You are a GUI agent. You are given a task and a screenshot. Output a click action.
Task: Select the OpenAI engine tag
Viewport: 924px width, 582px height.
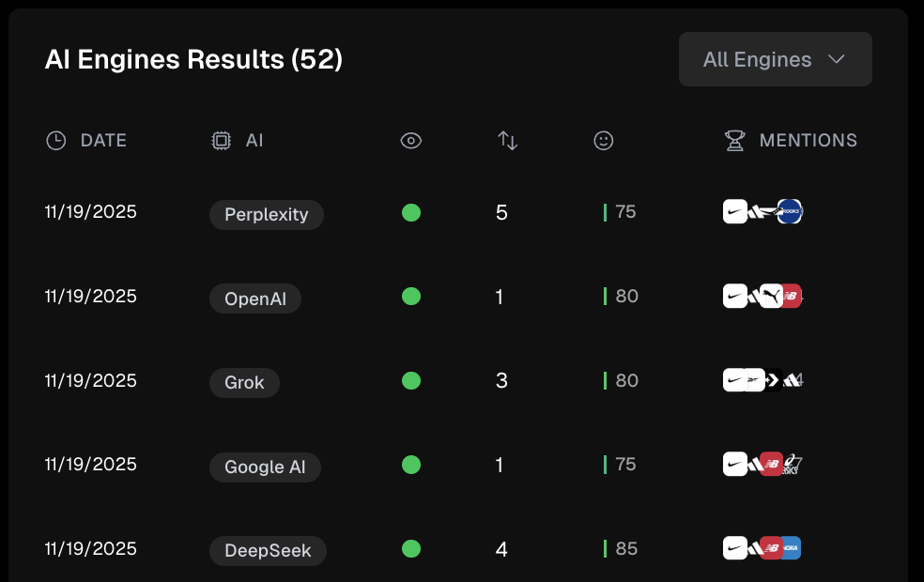point(254,299)
